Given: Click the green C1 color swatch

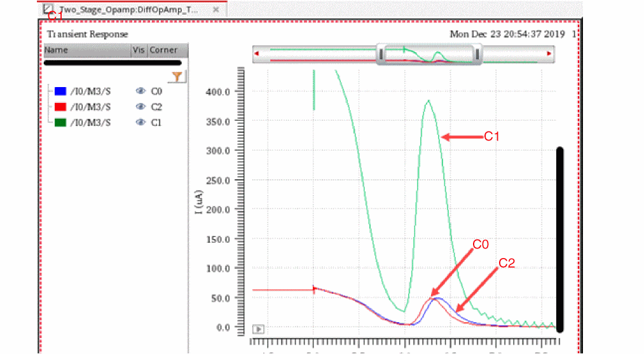Looking at the screenshot, I should (x=60, y=123).
